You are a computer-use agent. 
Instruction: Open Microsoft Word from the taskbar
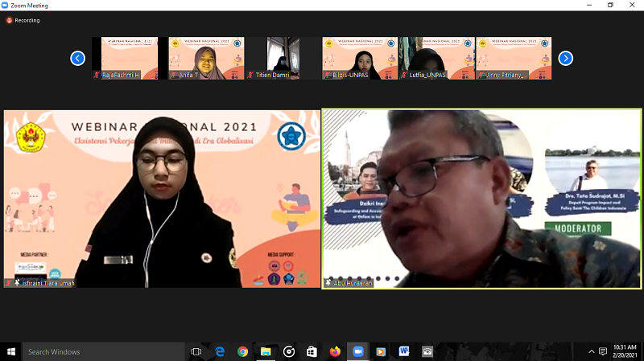(404, 351)
